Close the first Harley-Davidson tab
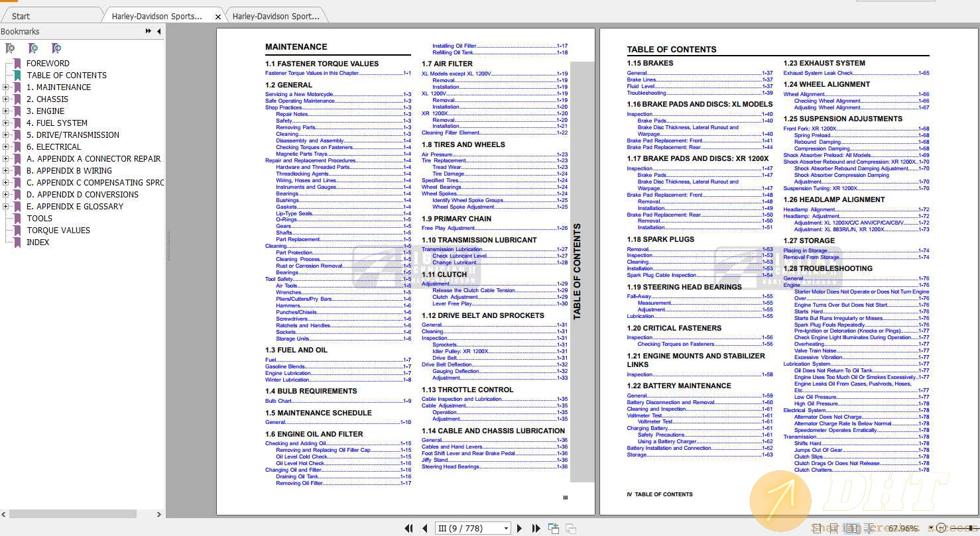Image resolution: width=980 pixels, height=536 pixels. [218, 17]
